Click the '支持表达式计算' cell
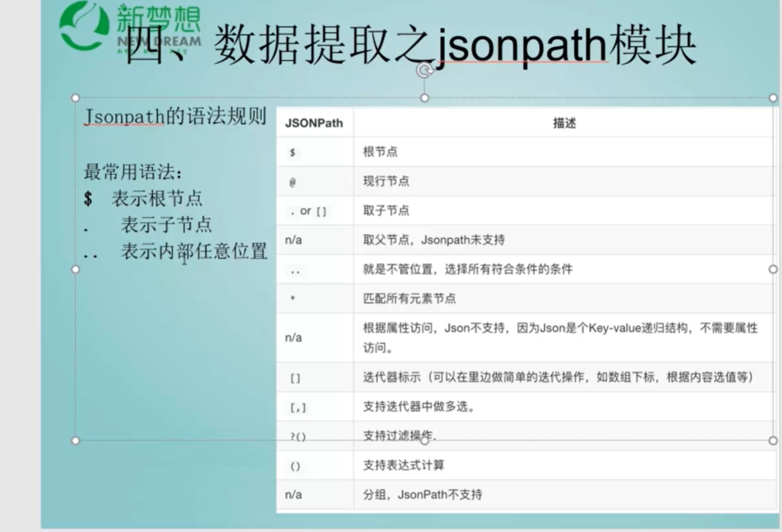The width and height of the screenshot is (782, 532). click(564, 465)
